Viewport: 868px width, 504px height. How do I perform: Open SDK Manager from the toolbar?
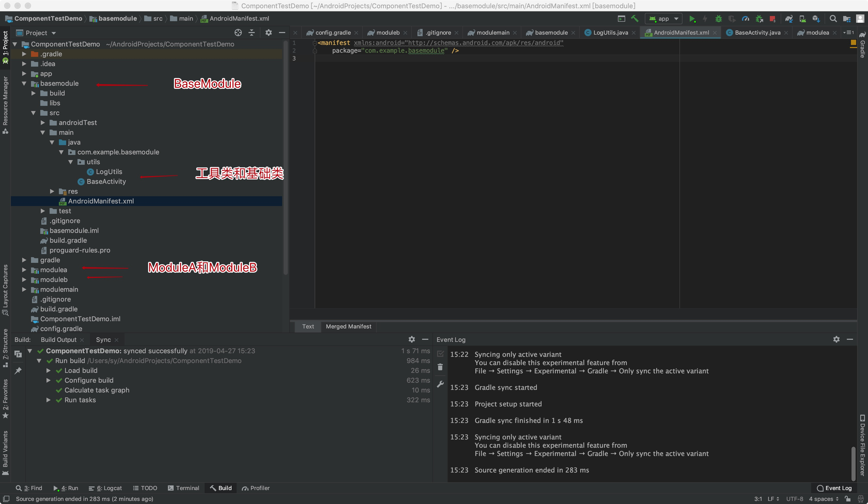pyautogui.click(x=816, y=19)
